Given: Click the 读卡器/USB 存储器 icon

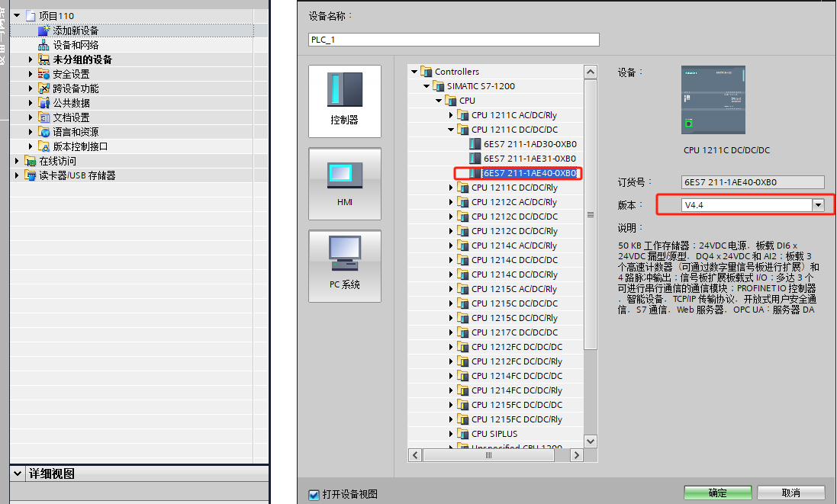Looking at the screenshot, I should pyautogui.click(x=31, y=175).
